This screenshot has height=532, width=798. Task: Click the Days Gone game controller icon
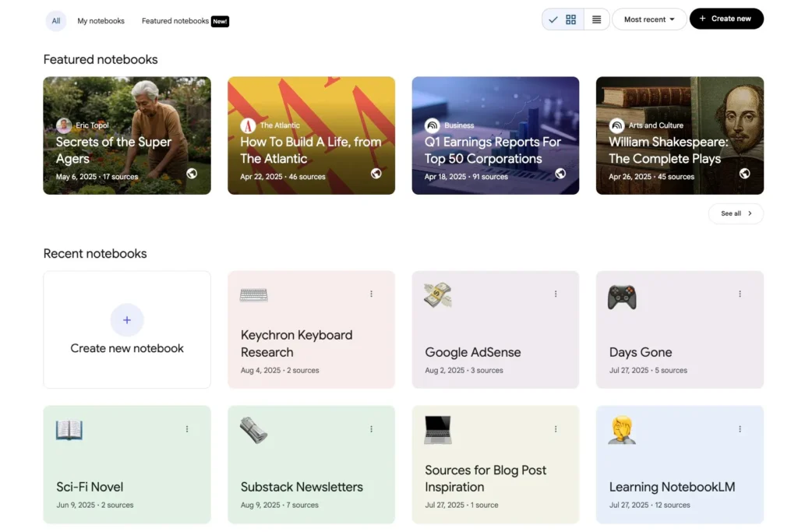(622, 297)
